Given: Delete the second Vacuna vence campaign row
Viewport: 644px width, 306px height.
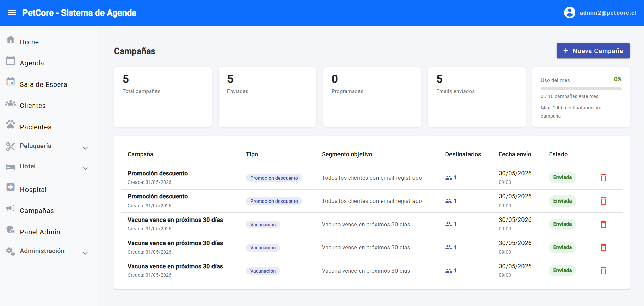Looking at the screenshot, I should tap(603, 247).
